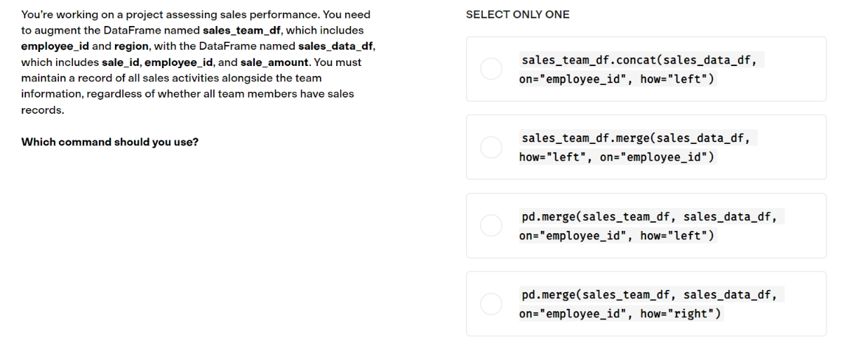Screen dimensions: 868x356
Task: Click the SELECT ONLY ONE heading
Action: point(518,15)
